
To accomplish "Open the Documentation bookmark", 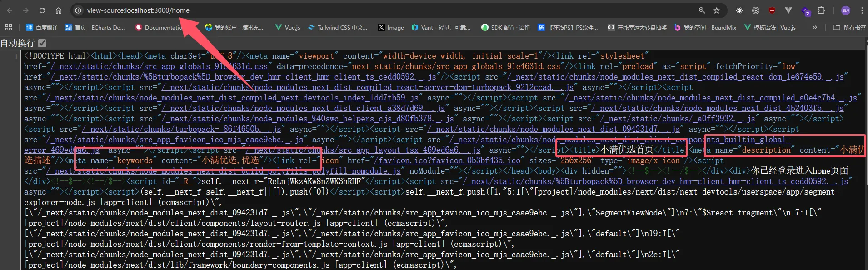I will click(x=159, y=27).
